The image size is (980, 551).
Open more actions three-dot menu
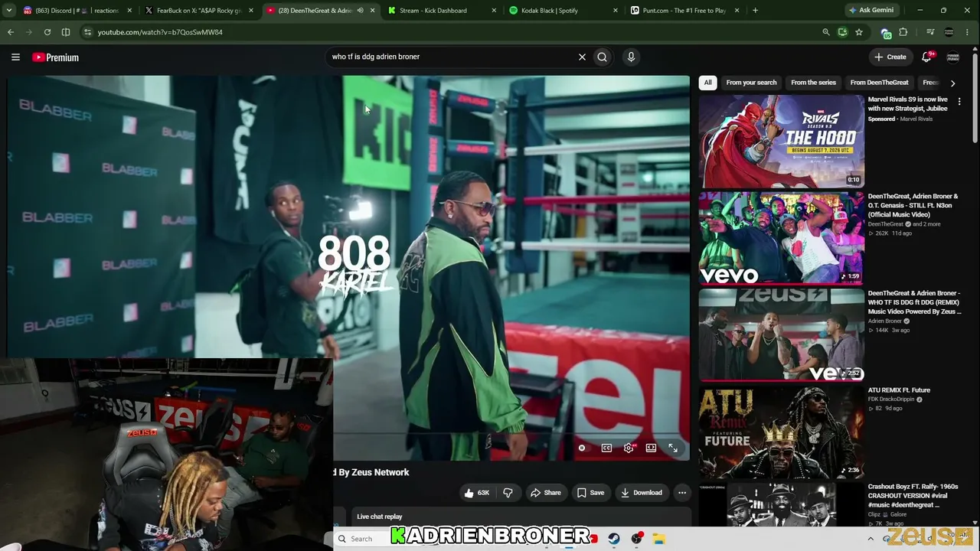(682, 493)
